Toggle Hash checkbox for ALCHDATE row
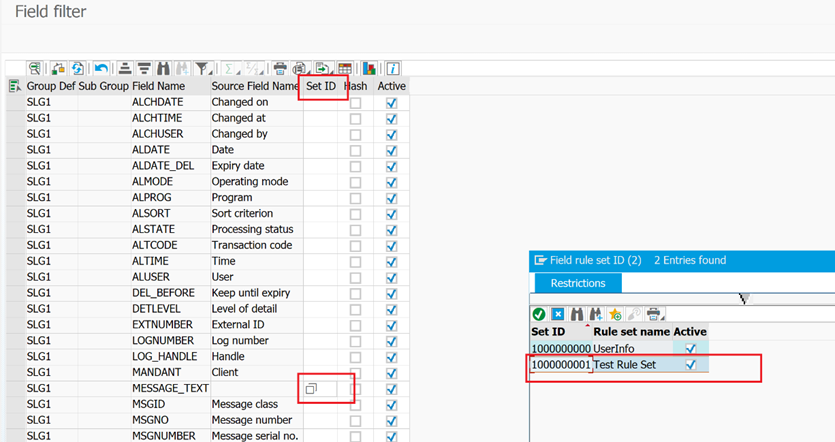The width and height of the screenshot is (835, 442). [355, 102]
